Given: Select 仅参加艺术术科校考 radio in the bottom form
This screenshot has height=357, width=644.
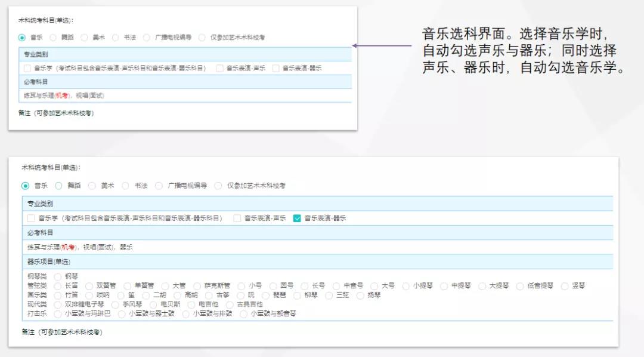Looking at the screenshot, I should coord(218,186).
